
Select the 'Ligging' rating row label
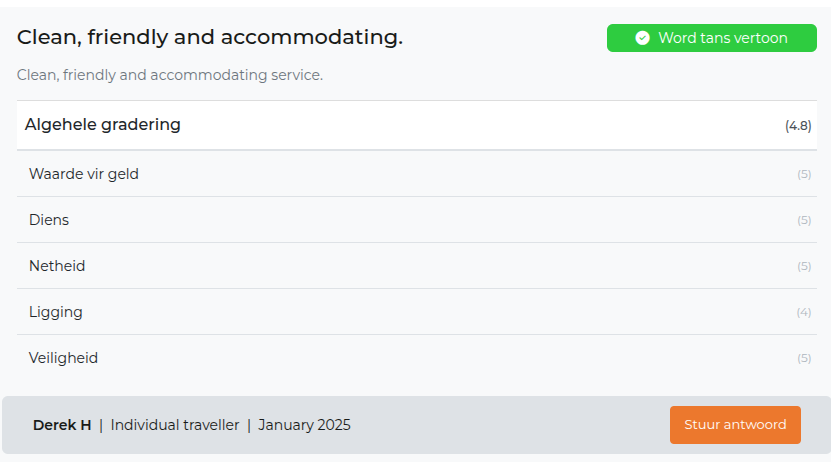coord(56,312)
